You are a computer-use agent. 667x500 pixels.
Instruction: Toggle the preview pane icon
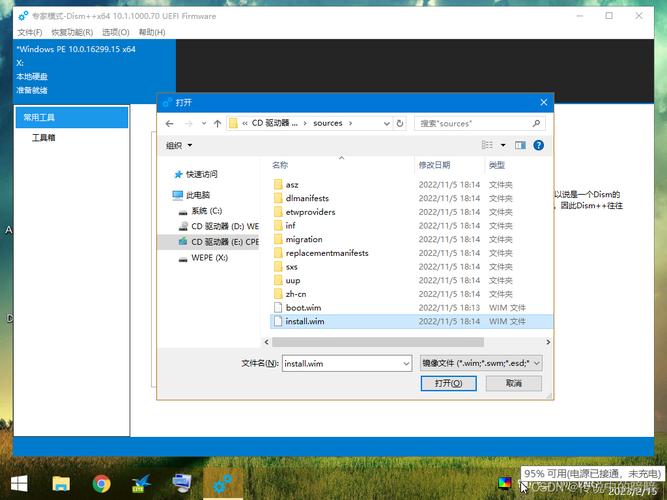[520, 145]
